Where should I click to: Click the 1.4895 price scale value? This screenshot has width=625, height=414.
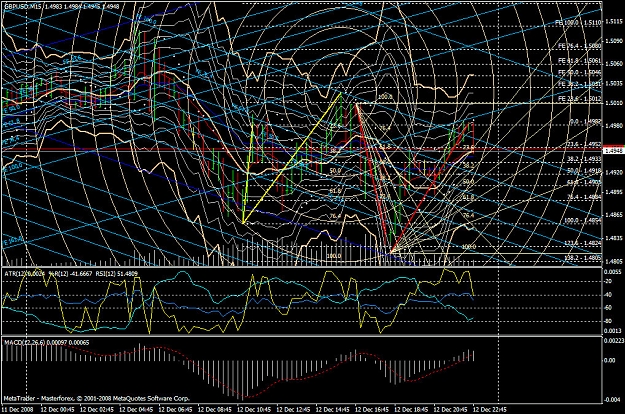[614, 192]
